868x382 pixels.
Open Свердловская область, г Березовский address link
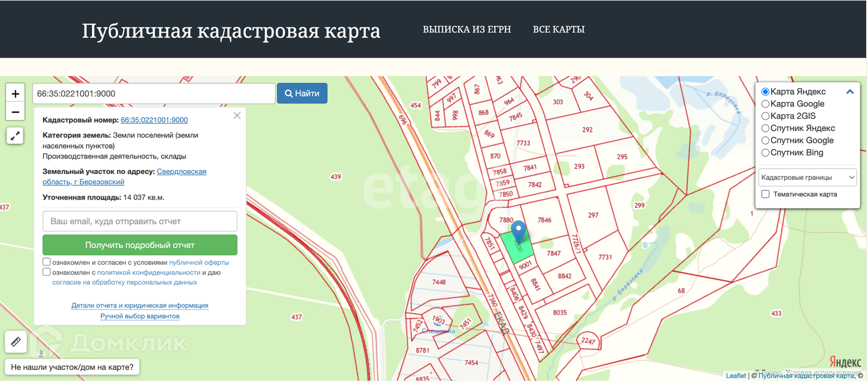(x=124, y=177)
